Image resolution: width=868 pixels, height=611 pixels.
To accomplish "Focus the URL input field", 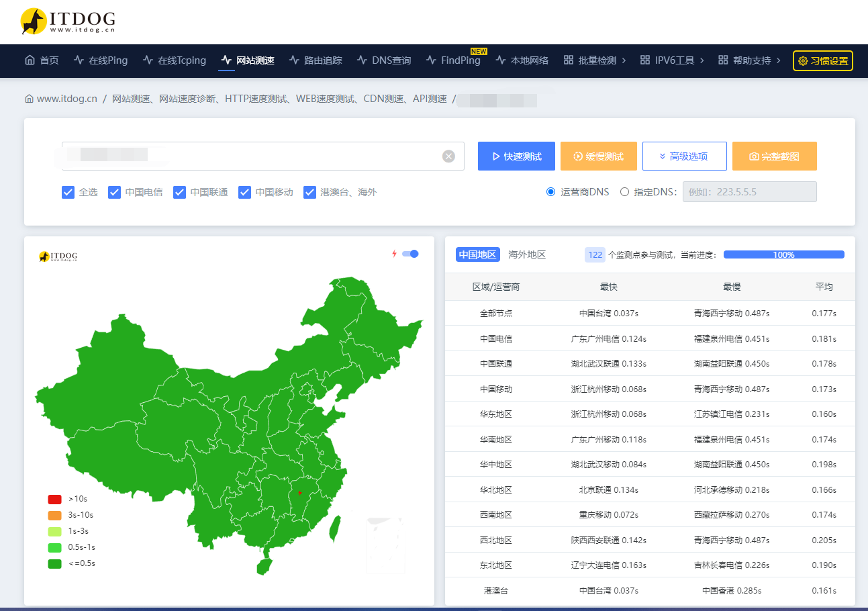I will (x=262, y=156).
